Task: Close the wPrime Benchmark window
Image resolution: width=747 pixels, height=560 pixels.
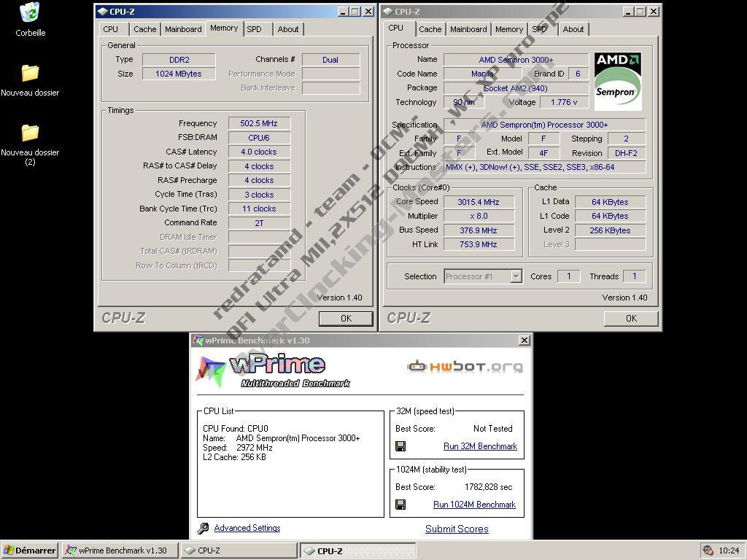Action: (524, 341)
